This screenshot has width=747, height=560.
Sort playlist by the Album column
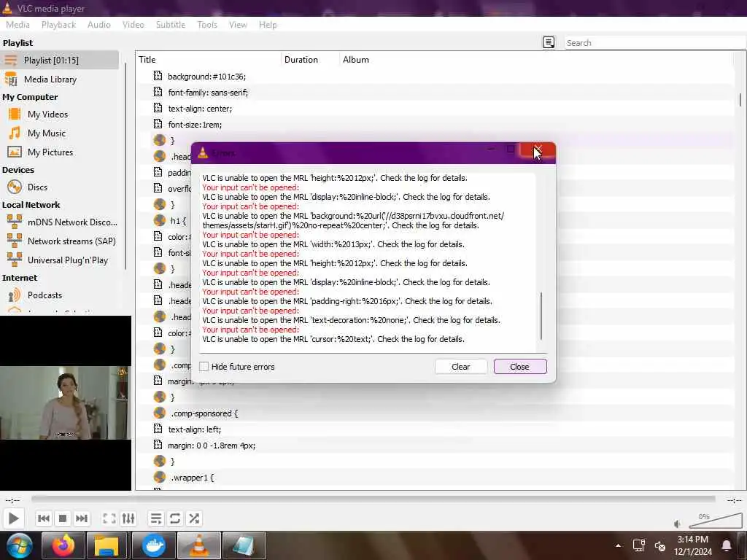tap(536, 60)
